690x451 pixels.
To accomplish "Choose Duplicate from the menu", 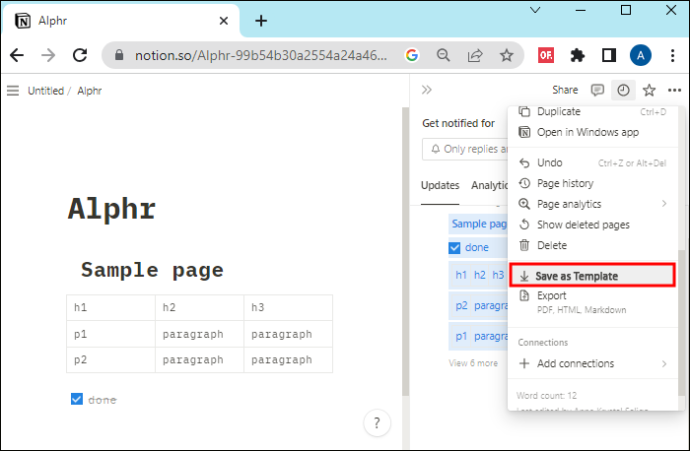I will click(593, 112).
